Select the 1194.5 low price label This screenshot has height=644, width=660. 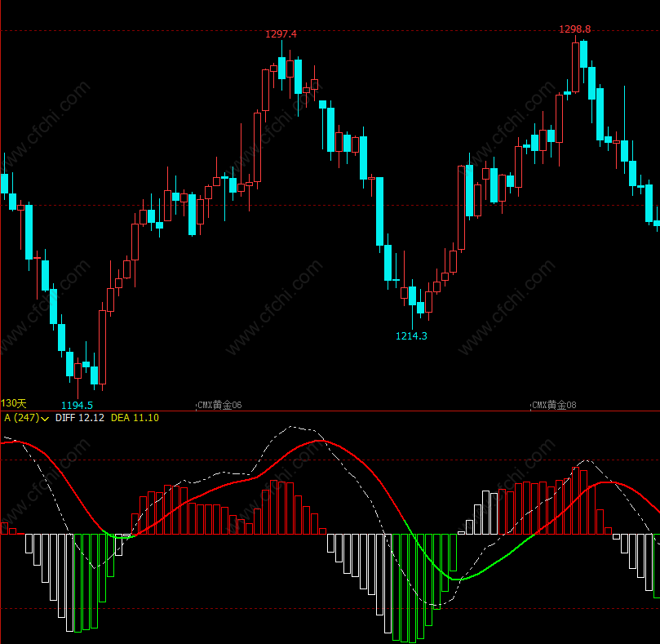(77, 405)
